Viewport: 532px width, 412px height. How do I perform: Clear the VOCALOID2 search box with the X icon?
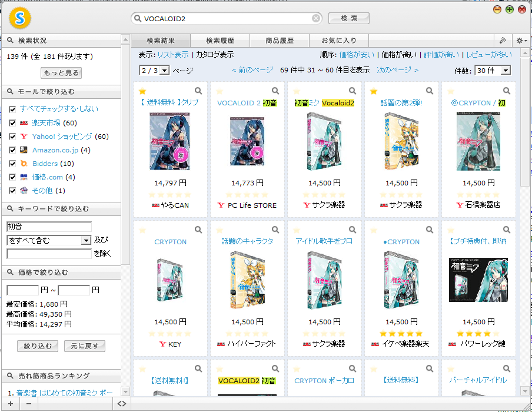[x=316, y=18]
